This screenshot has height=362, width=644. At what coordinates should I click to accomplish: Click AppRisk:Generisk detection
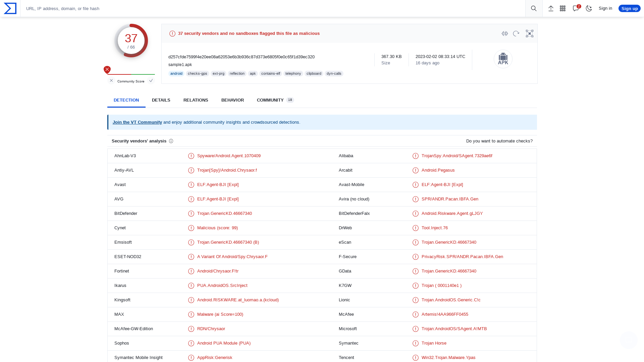tap(215, 358)
